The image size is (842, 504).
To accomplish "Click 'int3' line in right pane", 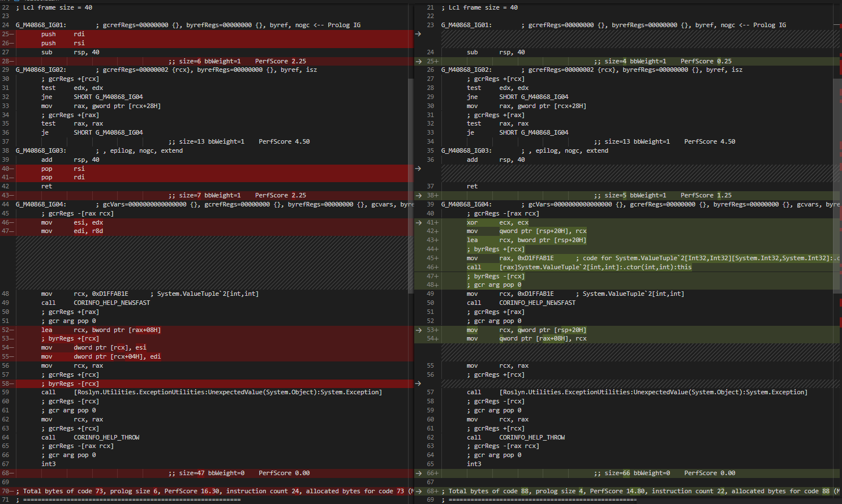I will pos(474,464).
